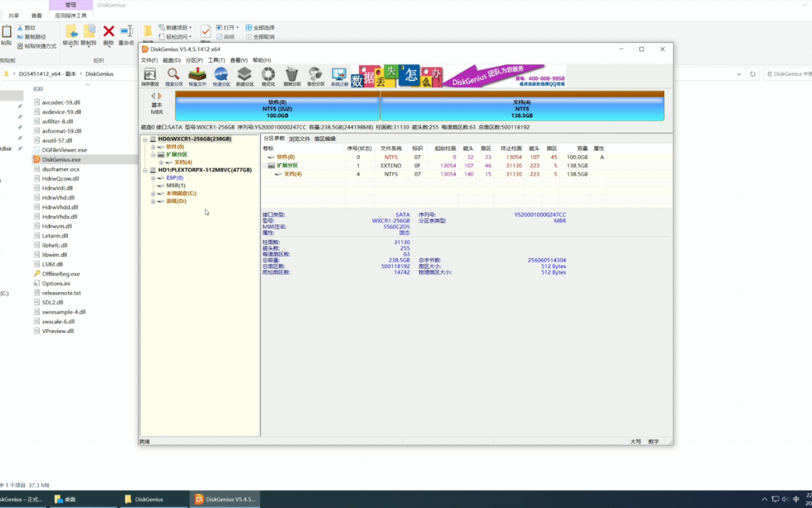Image resolution: width=812 pixels, height=508 pixels.
Task: Expand the 本地磁盘(C:) node in disk tree
Action: [153, 193]
